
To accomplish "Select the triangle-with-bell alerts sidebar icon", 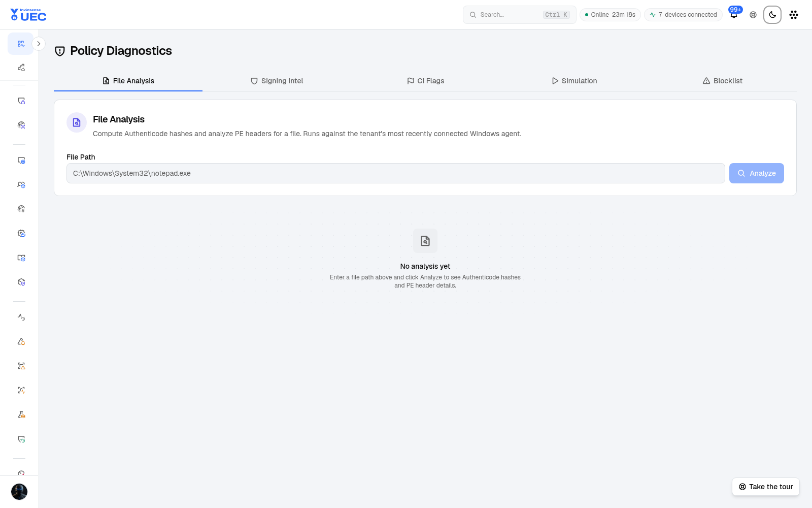I will tap(21, 342).
